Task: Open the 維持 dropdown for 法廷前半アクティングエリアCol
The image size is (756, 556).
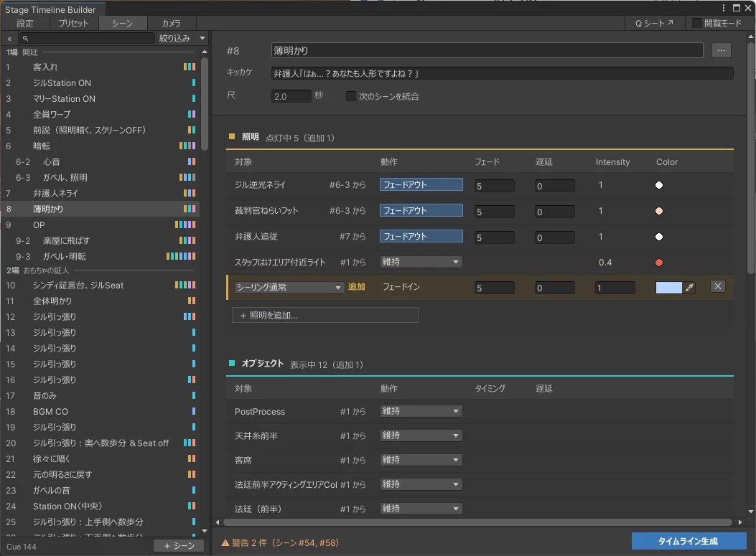Action: tap(421, 484)
